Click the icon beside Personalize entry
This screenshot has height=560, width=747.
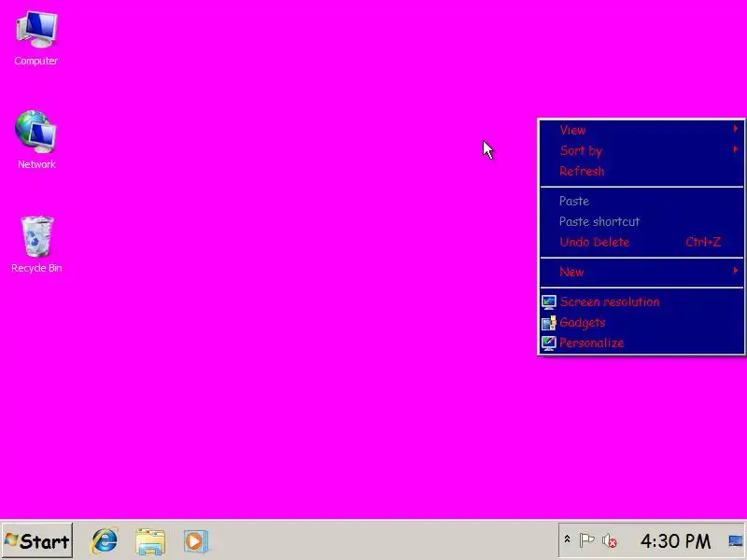point(549,343)
